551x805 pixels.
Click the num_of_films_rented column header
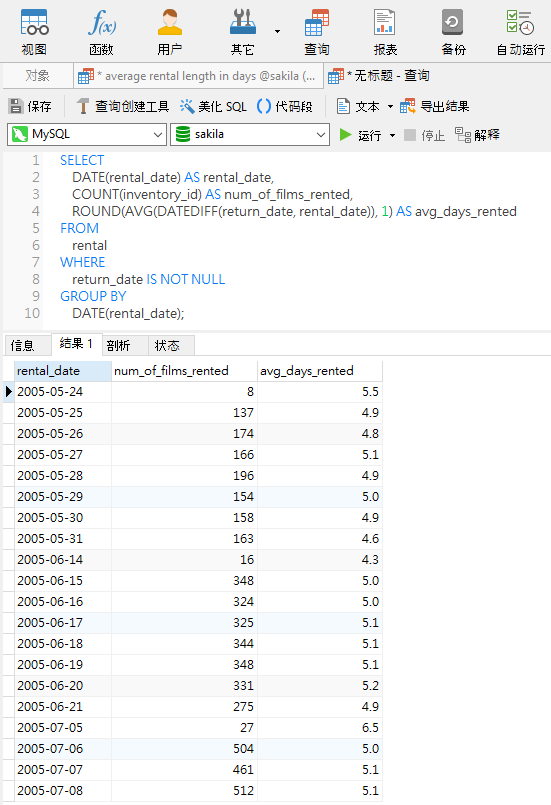184,371
